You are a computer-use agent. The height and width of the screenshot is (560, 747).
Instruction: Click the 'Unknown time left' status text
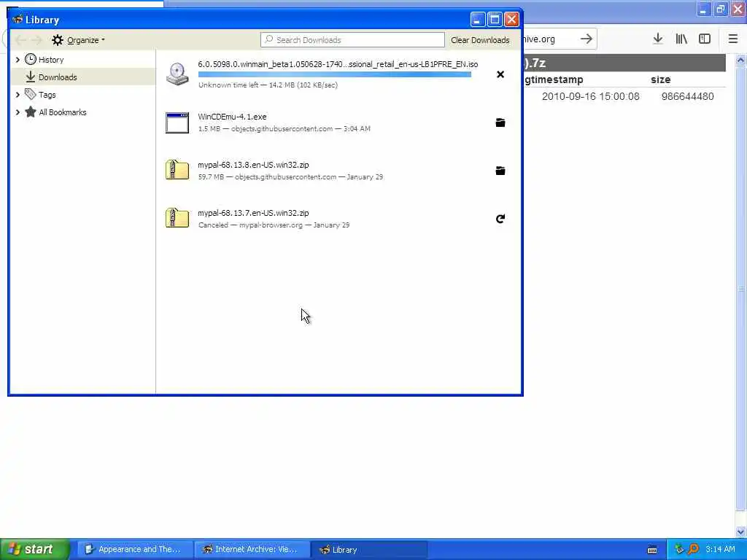(228, 85)
